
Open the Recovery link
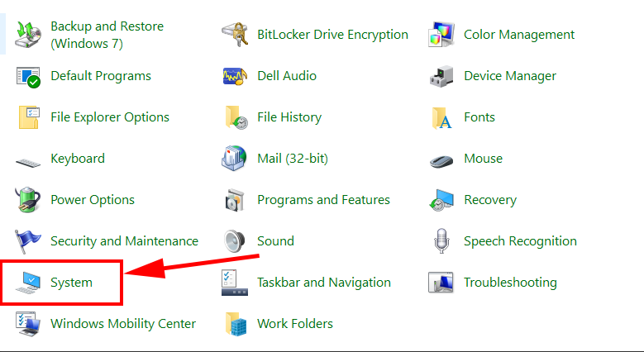pyautogui.click(x=490, y=200)
